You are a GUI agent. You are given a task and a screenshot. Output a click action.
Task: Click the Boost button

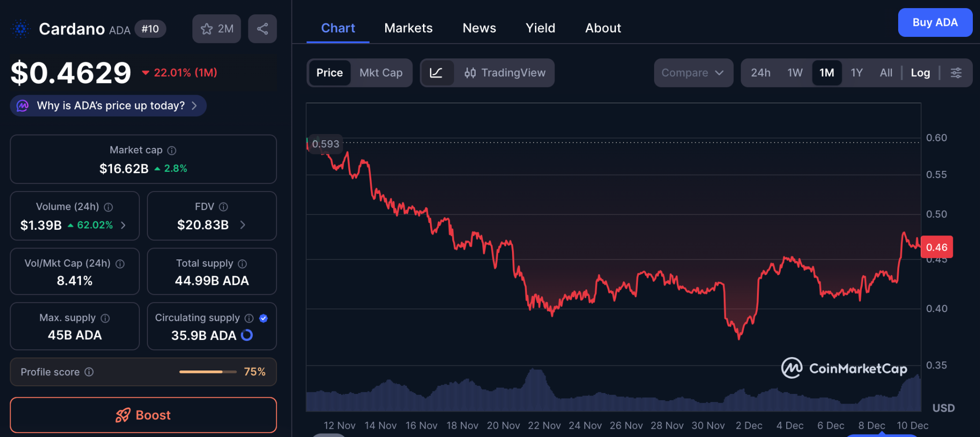[143, 415]
